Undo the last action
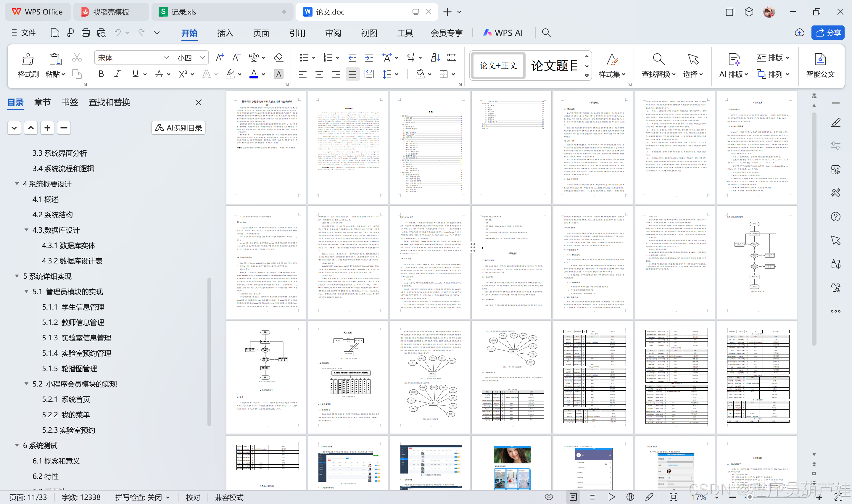The width and height of the screenshot is (852, 504). point(117,33)
